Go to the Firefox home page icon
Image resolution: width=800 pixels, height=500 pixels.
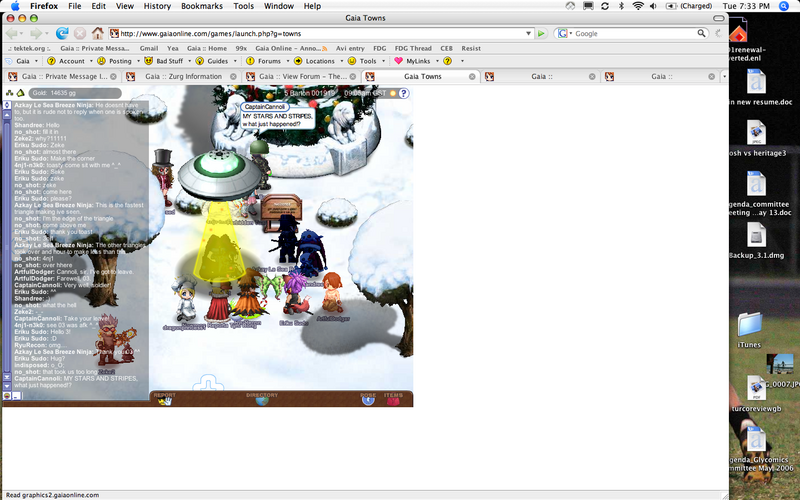click(97, 34)
